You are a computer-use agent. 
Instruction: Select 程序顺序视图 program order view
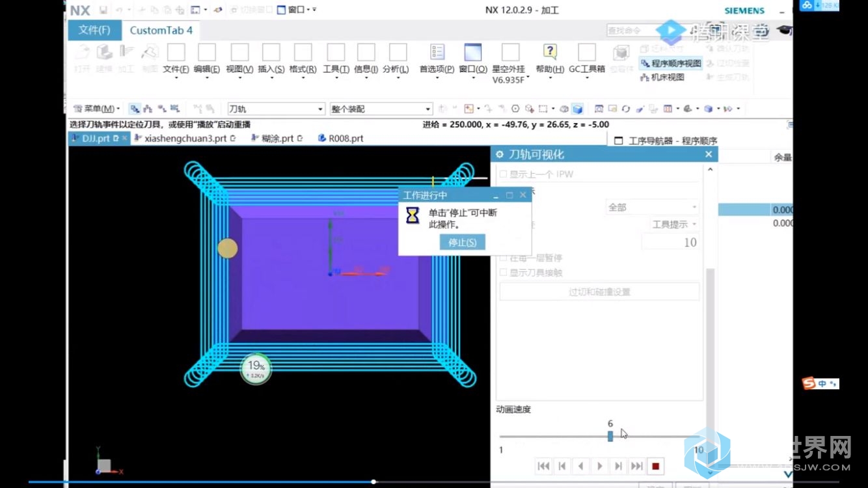pyautogui.click(x=671, y=63)
